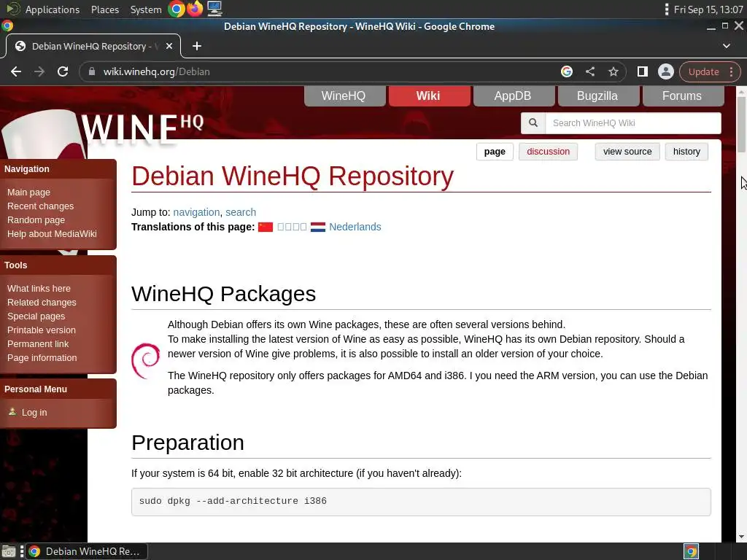The width and height of the screenshot is (747, 560).
Task: Click the padlock site info icon
Action: point(93,71)
